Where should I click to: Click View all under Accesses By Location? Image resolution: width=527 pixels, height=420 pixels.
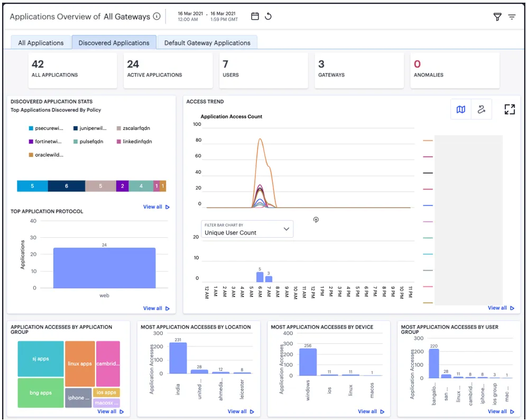[241, 412]
